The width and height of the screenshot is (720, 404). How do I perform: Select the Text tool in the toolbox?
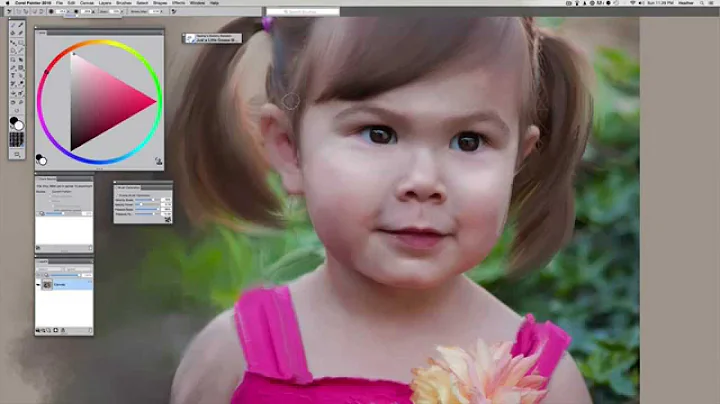(x=12, y=75)
